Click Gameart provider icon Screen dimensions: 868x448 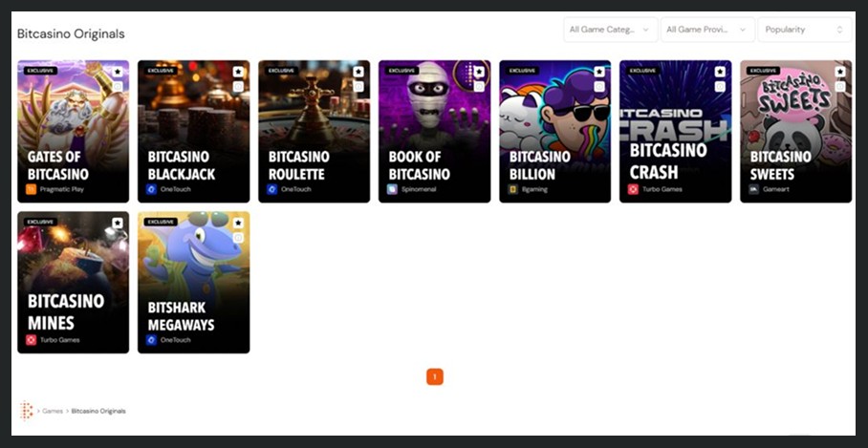point(753,189)
